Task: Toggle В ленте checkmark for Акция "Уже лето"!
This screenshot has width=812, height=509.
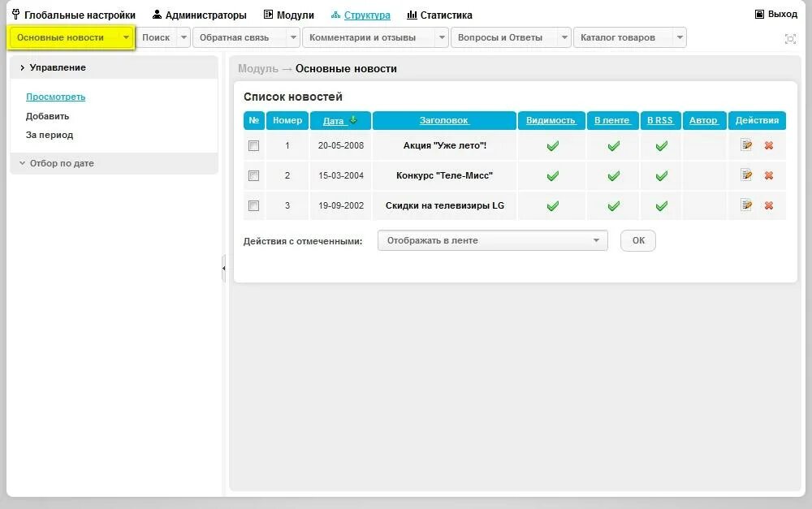Action: (614, 146)
